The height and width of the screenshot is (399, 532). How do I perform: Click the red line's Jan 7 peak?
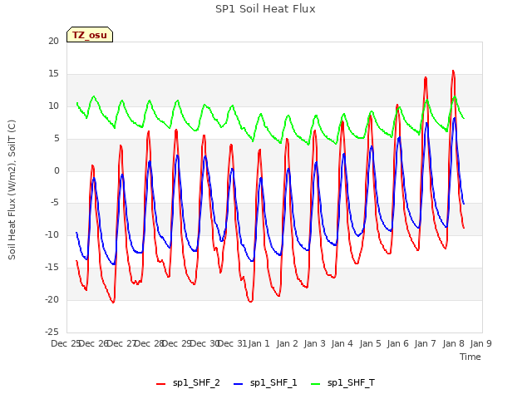pyautogui.click(x=426, y=77)
